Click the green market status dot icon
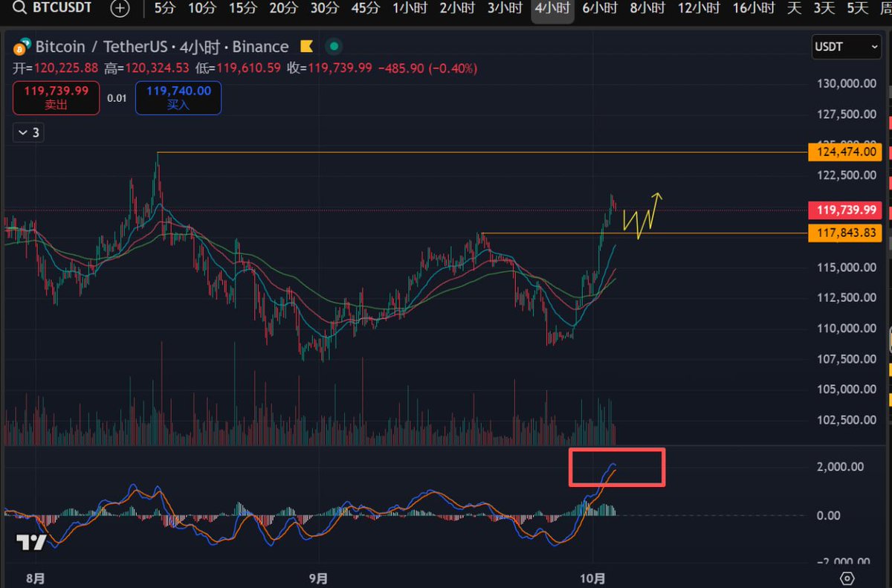 [334, 47]
